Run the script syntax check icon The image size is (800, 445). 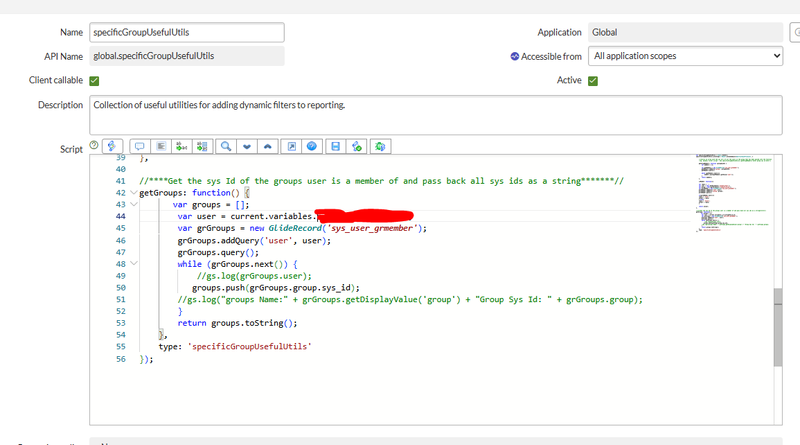pos(357,146)
